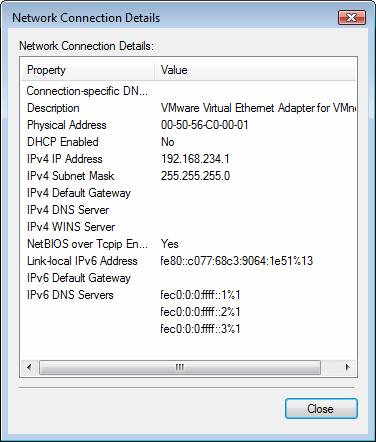Click the right arrow of the horizontal scrollbar

point(347,367)
